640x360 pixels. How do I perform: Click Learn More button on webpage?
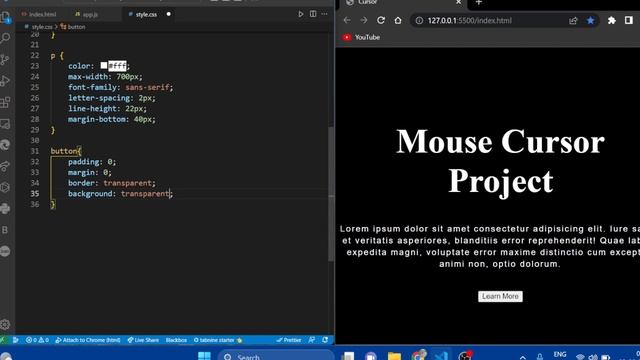pyautogui.click(x=500, y=296)
